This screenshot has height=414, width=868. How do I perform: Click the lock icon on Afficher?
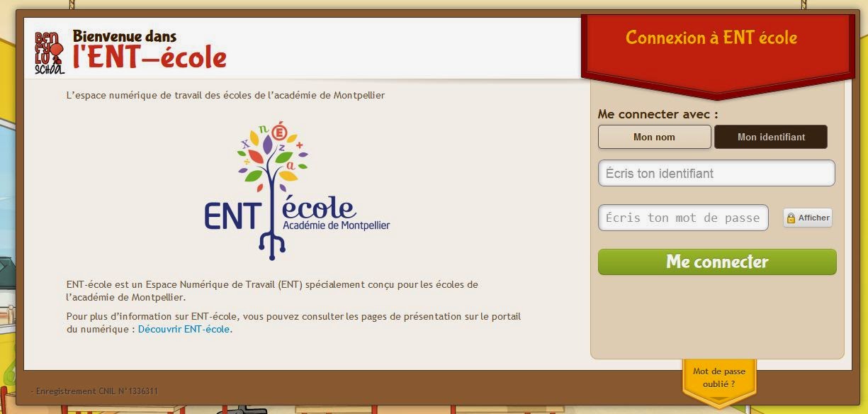[x=791, y=218]
